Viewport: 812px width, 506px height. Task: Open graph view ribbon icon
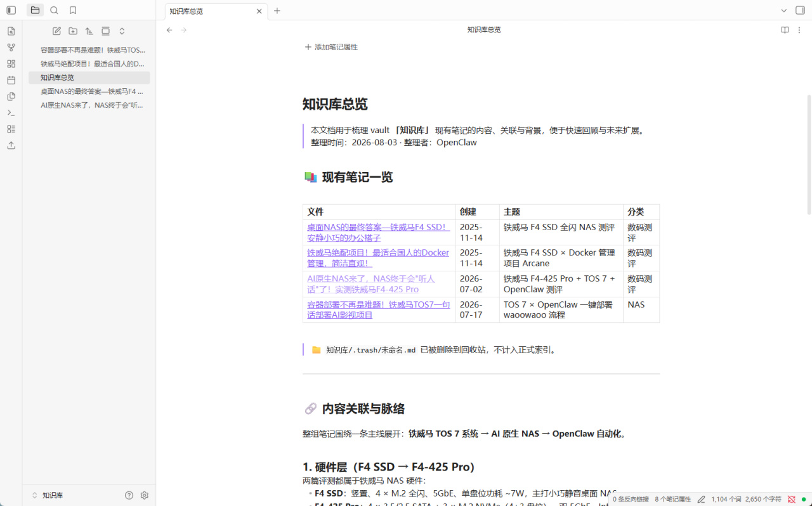click(x=11, y=48)
